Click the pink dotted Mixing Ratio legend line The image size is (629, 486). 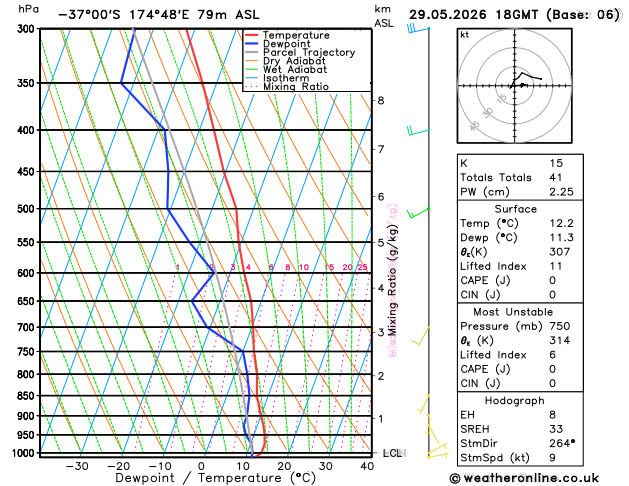coord(252,87)
